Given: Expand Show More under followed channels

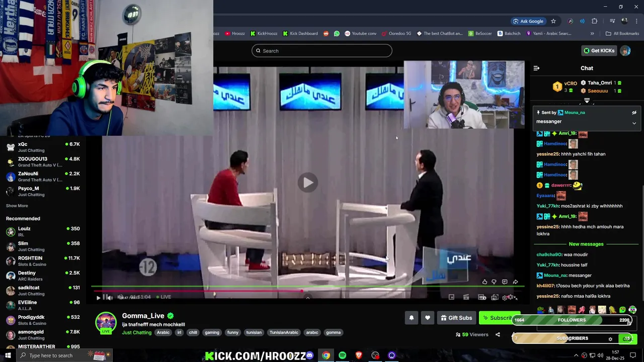Looking at the screenshot, I should tap(17, 206).
